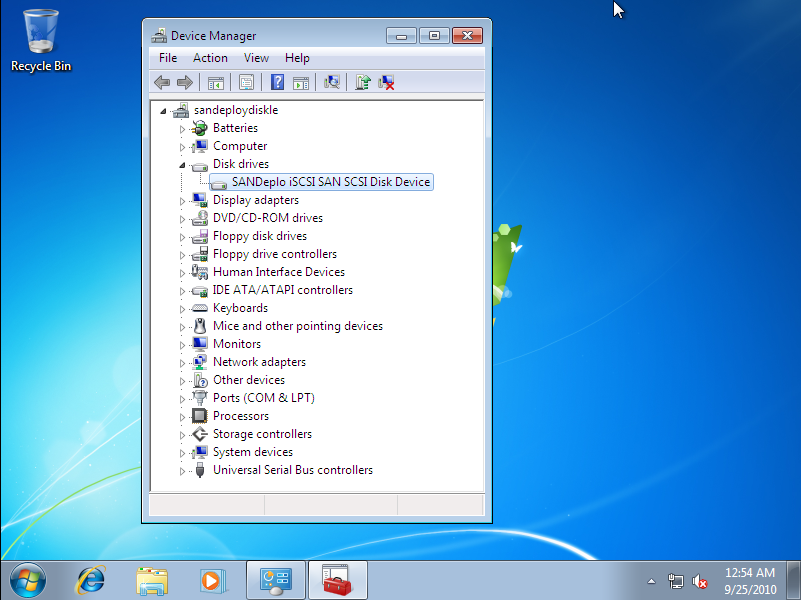Viewport: 801px width, 604px height.
Task: Expand the IDE ATA/ATAPI controllers arrow
Action: click(x=182, y=291)
